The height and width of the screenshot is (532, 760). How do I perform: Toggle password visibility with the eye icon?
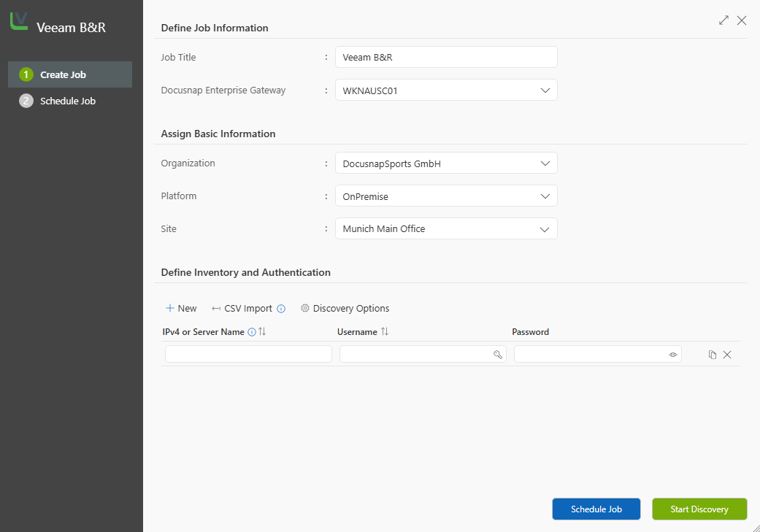click(x=672, y=355)
